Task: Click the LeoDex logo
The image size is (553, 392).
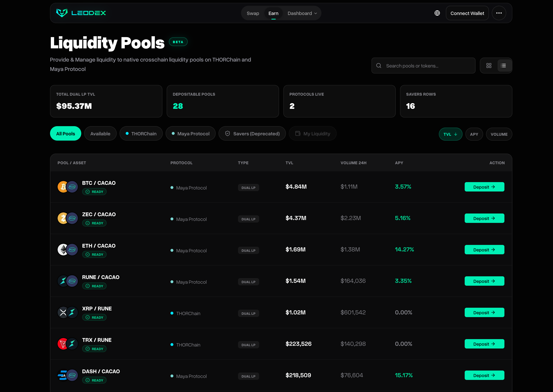Action: (x=81, y=13)
